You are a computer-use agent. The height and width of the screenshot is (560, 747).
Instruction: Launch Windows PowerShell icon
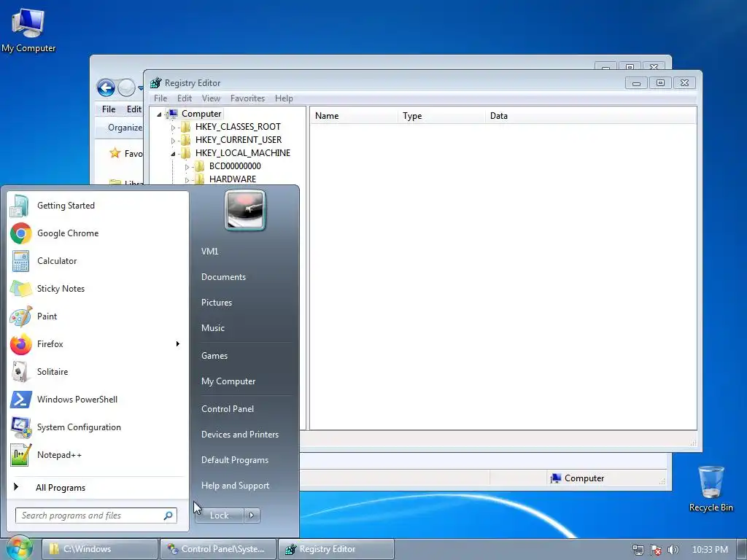click(x=21, y=399)
